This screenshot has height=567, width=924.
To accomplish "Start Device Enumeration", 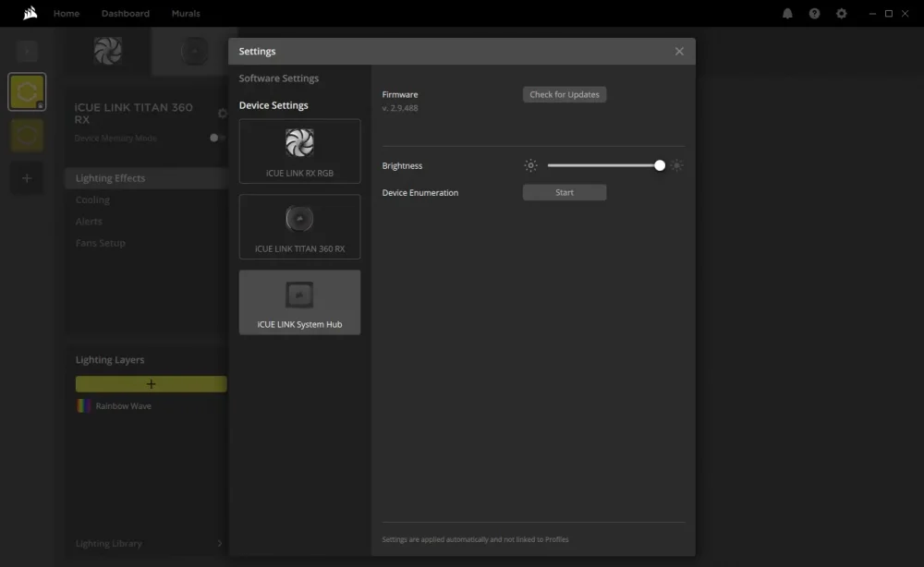I will coord(565,192).
